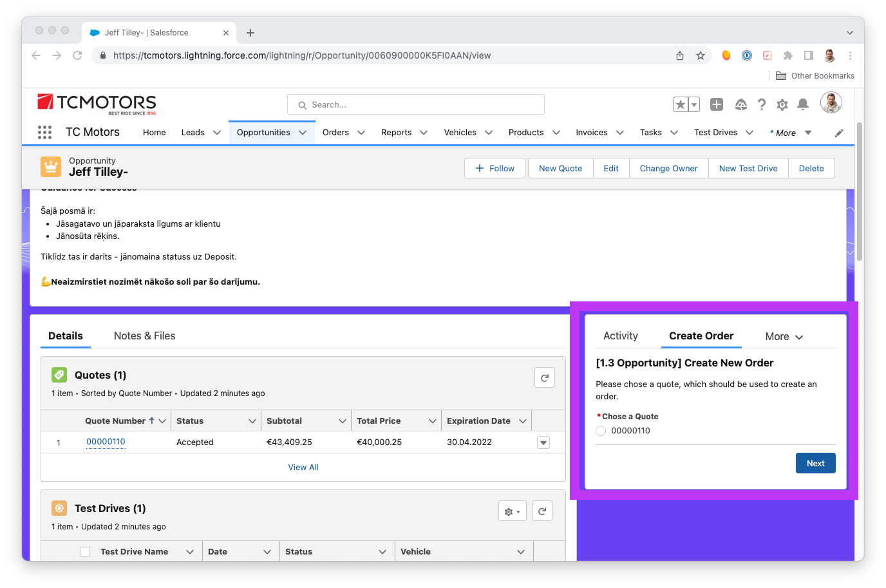886x588 pixels.
Task: Click the Change Owner button
Action: [x=669, y=168]
